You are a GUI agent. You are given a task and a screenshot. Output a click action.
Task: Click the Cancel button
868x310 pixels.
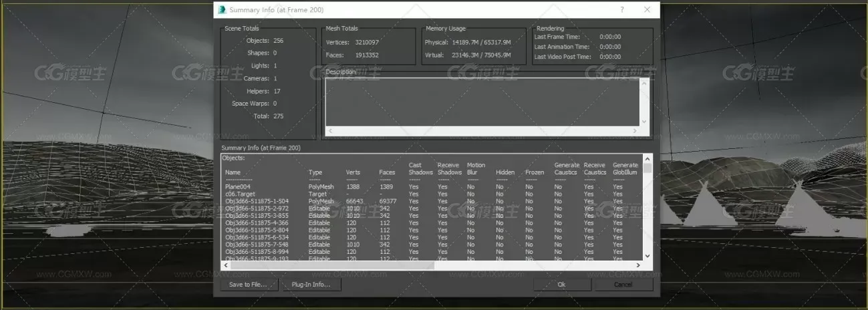[623, 285]
